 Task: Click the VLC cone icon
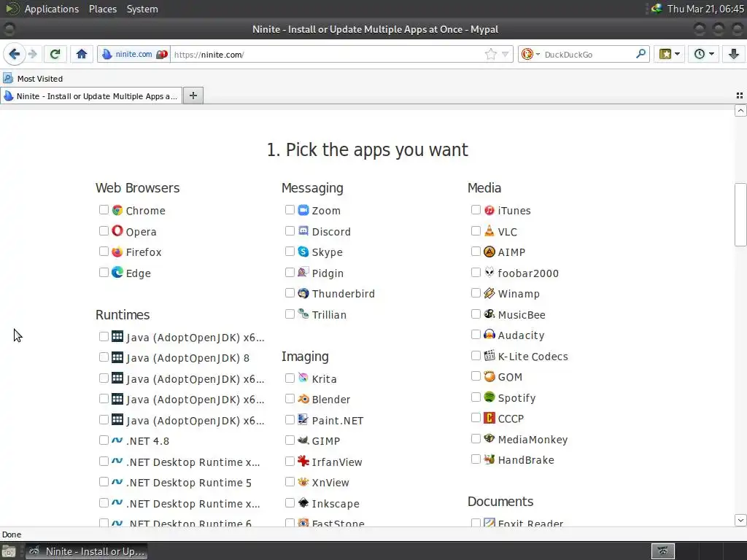point(489,231)
